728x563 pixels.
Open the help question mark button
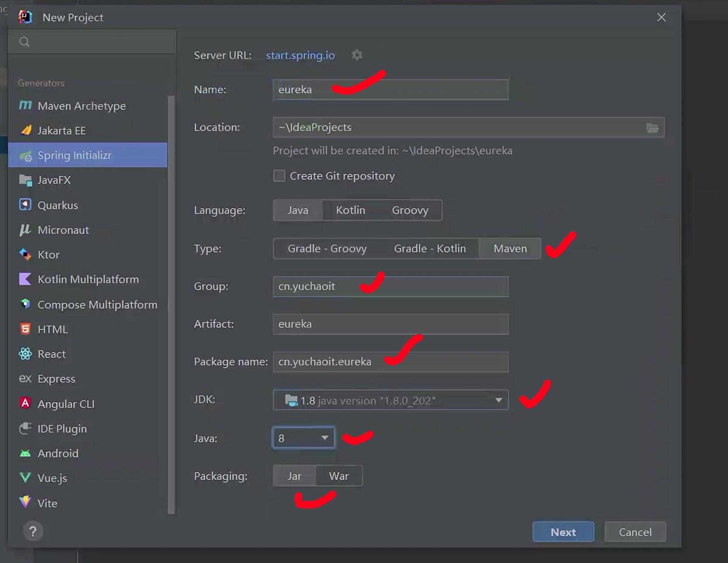[x=33, y=531]
